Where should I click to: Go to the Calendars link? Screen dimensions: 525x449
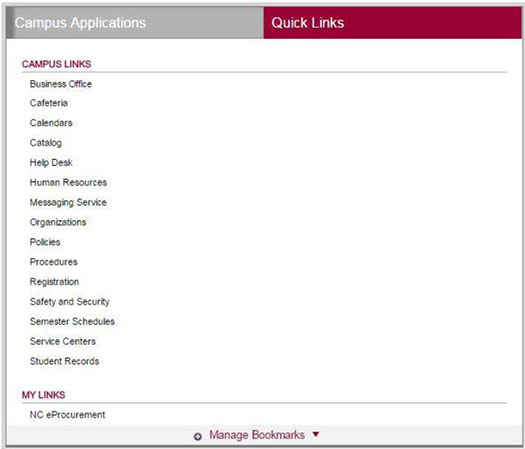click(51, 123)
